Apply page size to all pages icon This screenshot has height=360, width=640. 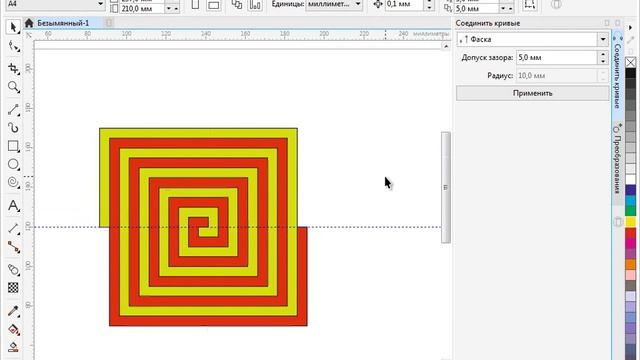237,5
